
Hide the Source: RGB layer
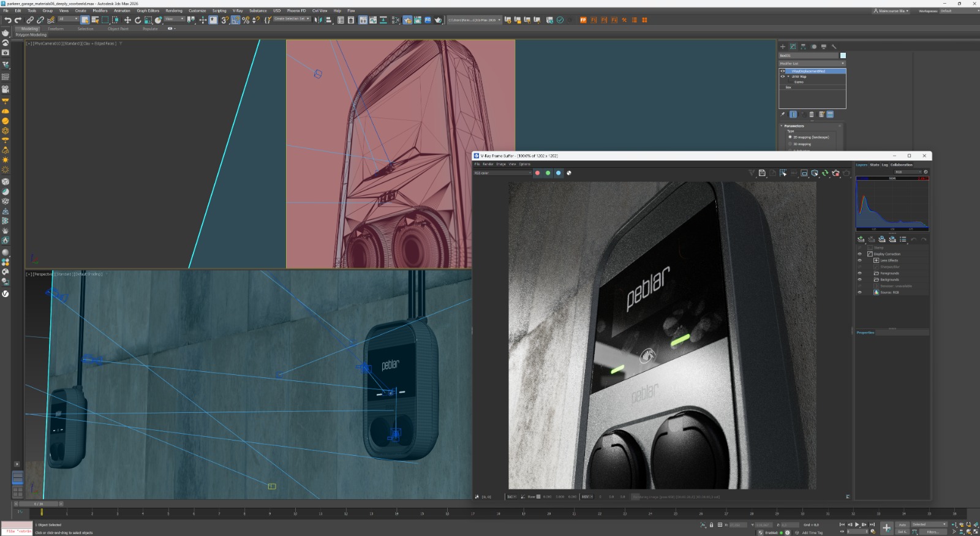(859, 292)
